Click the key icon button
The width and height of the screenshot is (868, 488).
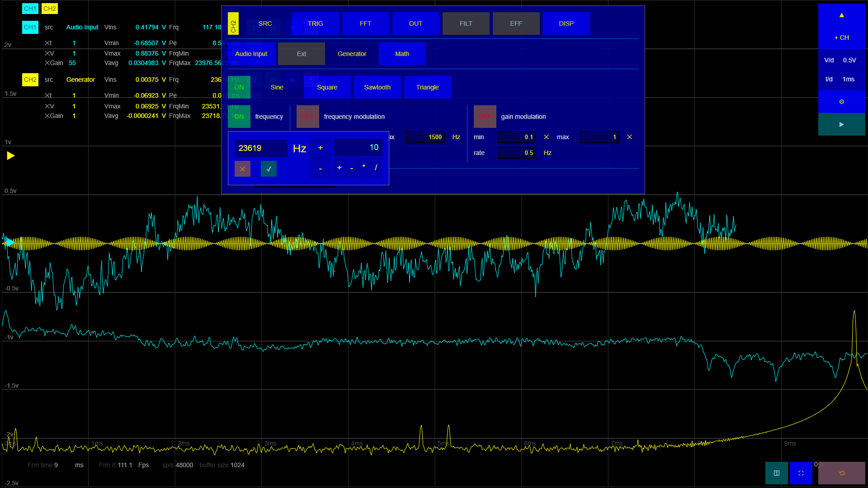click(x=776, y=473)
